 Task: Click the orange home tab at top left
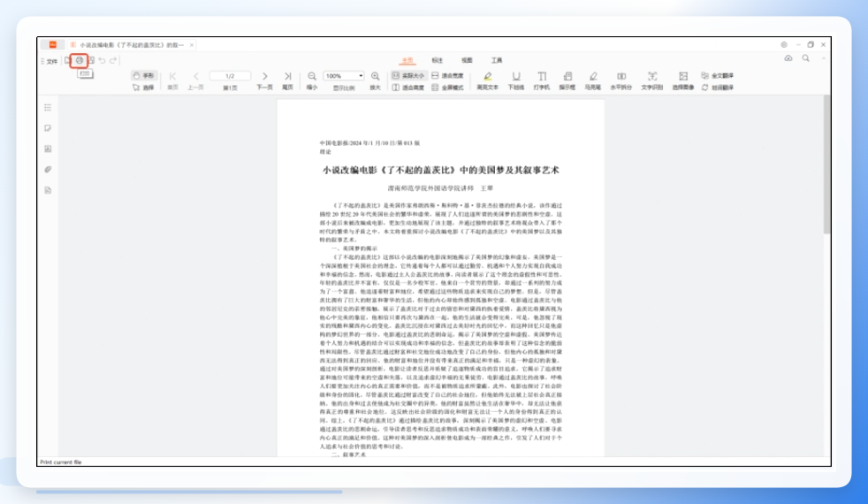tap(53, 45)
